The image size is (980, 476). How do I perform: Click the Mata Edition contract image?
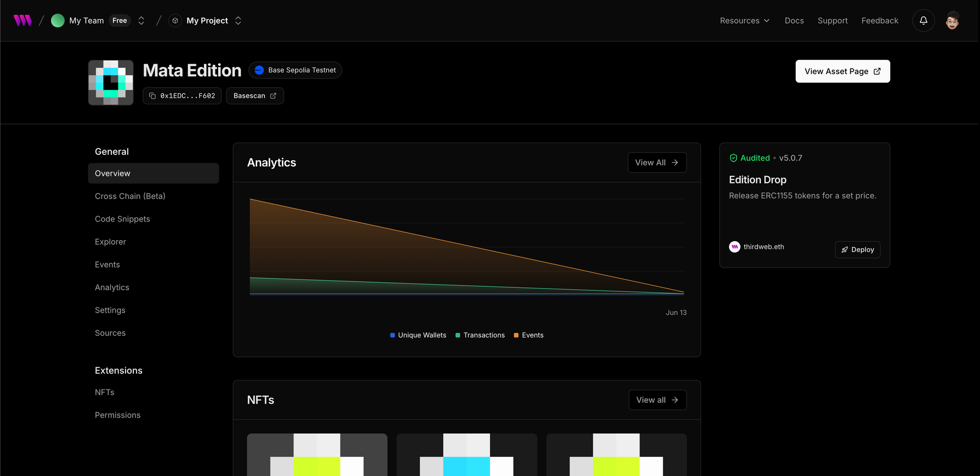click(111, 82)
